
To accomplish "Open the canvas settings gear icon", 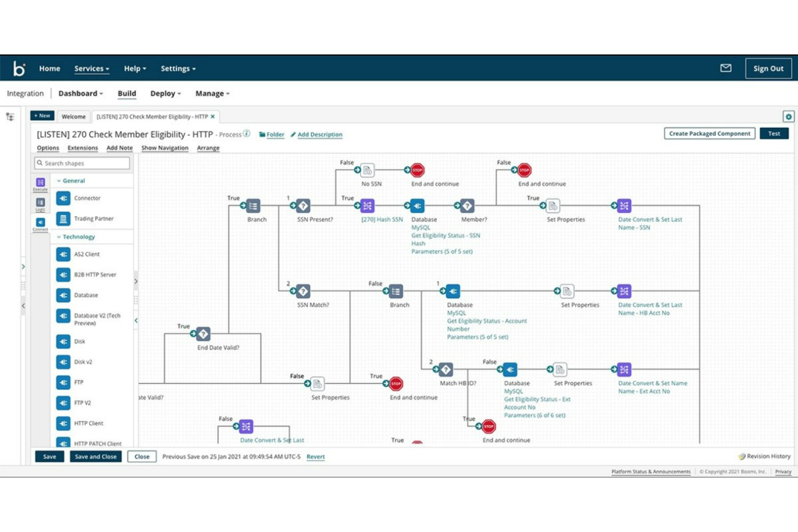I will 788,116.
